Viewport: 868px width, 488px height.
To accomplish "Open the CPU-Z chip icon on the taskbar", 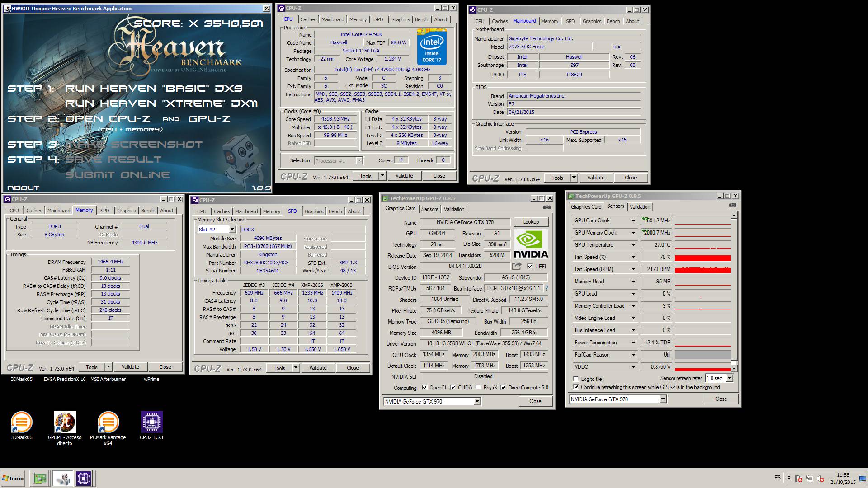I will tap(84, 478).
